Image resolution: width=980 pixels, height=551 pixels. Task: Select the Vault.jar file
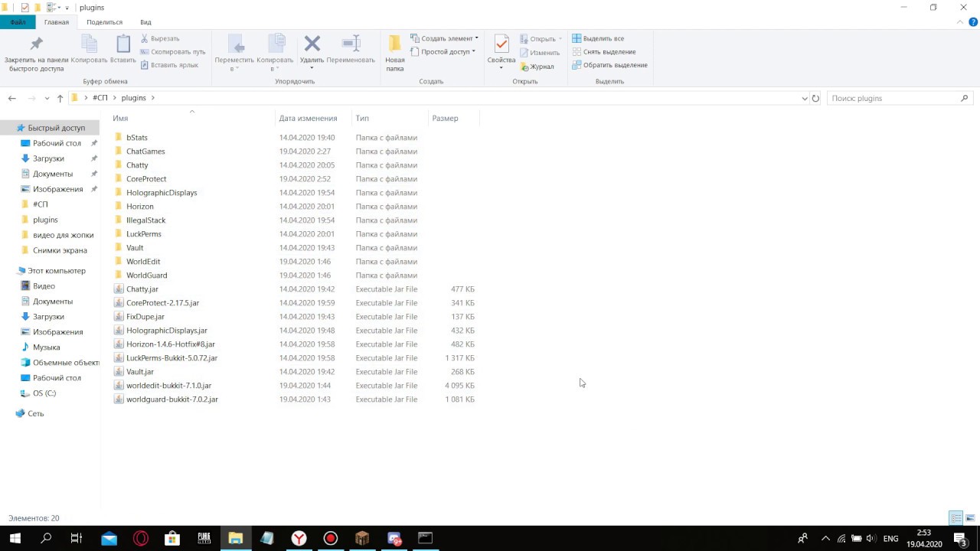[x=140, y=372]
